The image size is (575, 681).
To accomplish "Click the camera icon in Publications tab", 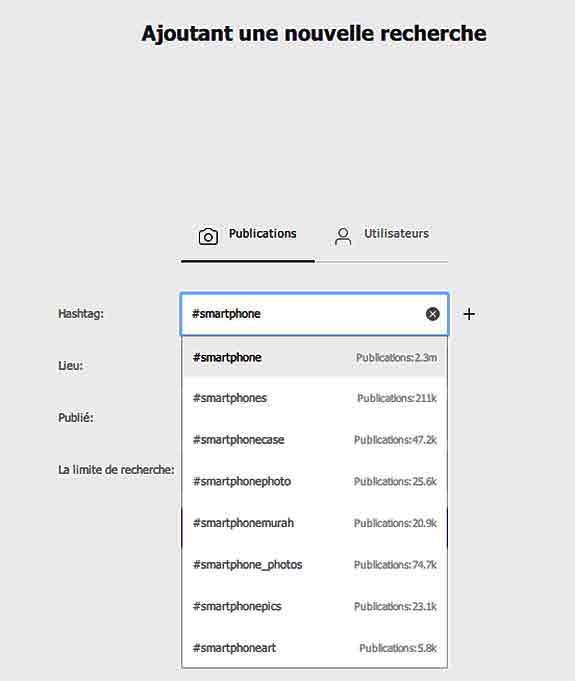I will (x=208, y=237).
